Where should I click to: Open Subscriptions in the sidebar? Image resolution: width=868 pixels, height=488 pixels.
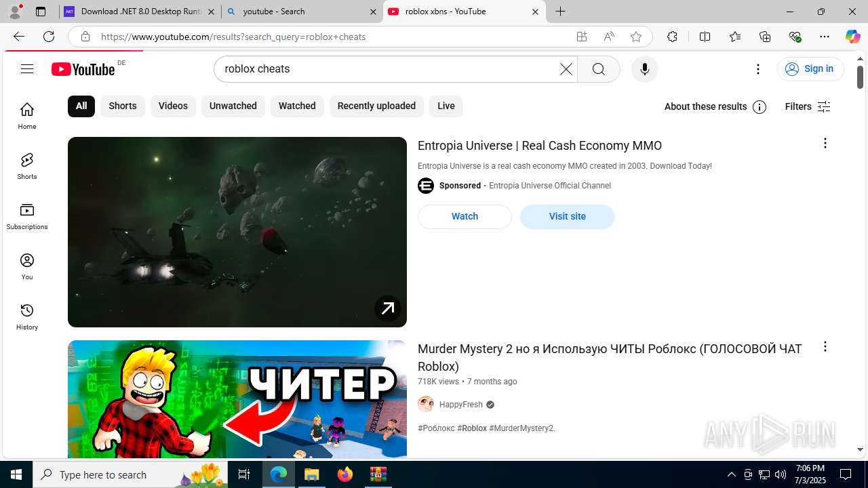(27, 216)
